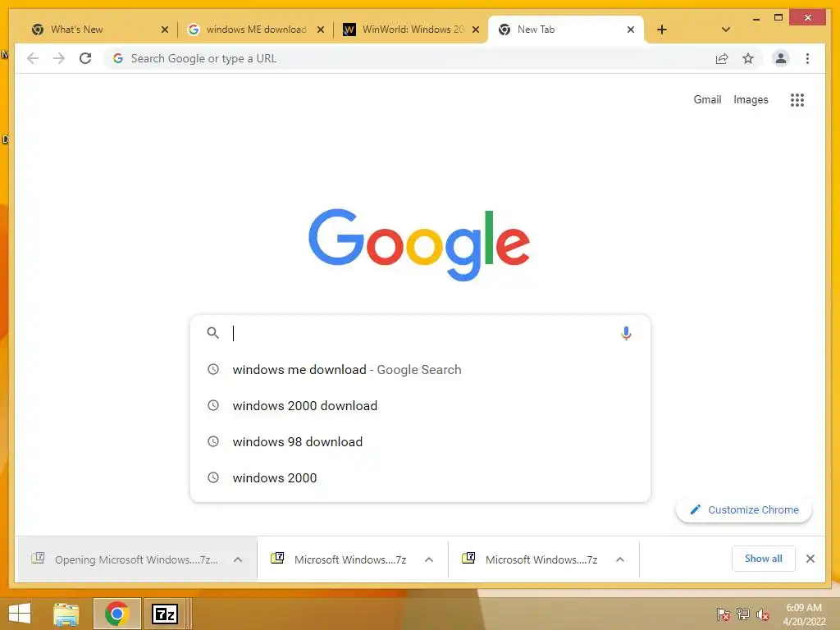Screen dimensions: 840x630
Task: Click the magnifier icon in search box
Action: [x=212, y=333]
